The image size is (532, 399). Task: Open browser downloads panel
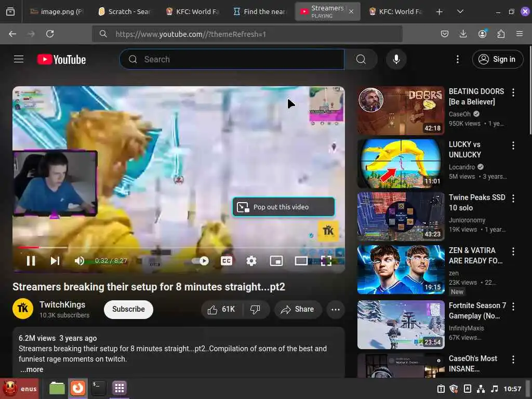(x=463, y=34)
